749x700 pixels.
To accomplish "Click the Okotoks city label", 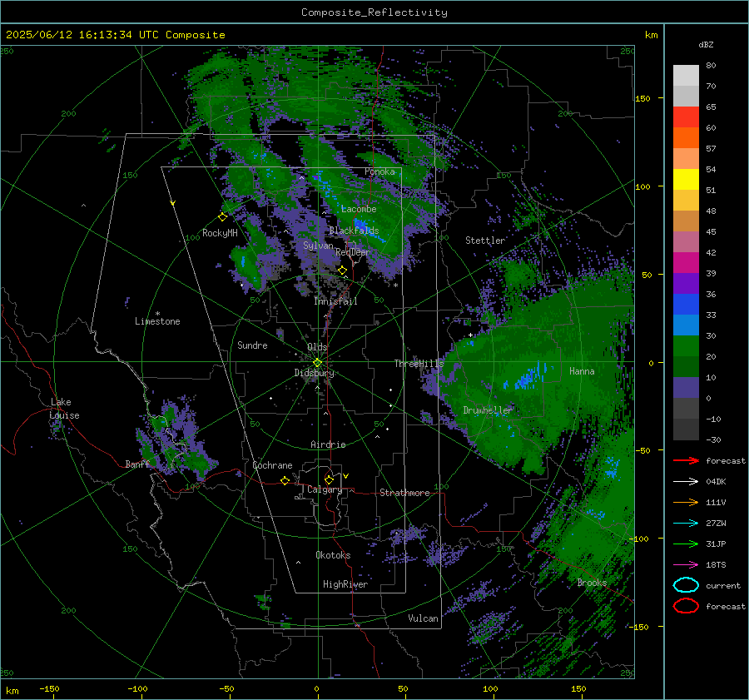I will [333, 555].
